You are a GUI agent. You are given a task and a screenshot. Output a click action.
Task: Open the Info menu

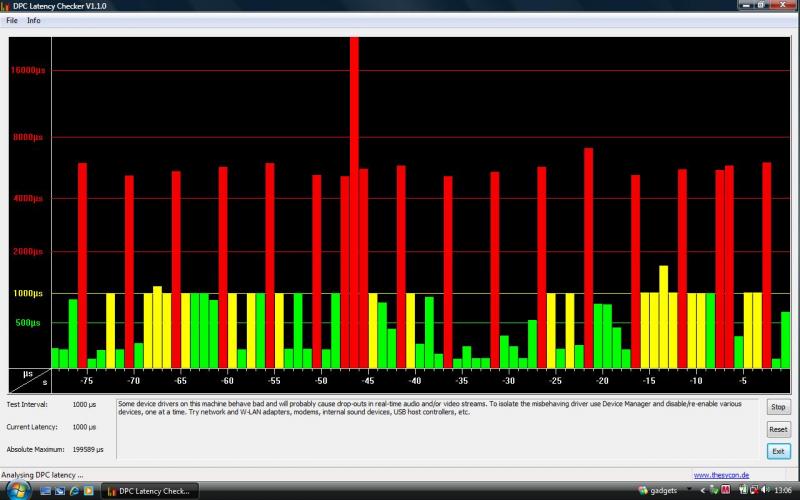(34, 20)
